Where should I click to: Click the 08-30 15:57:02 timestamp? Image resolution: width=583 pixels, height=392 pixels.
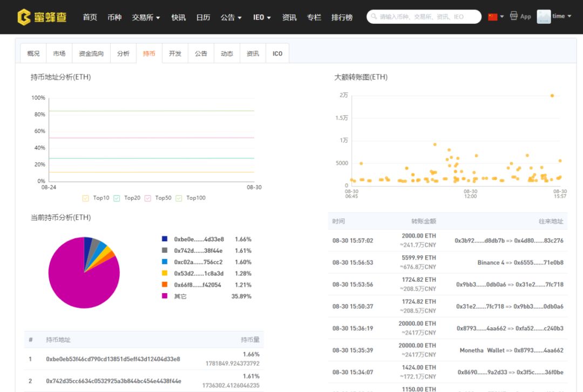tap(352, 241)
